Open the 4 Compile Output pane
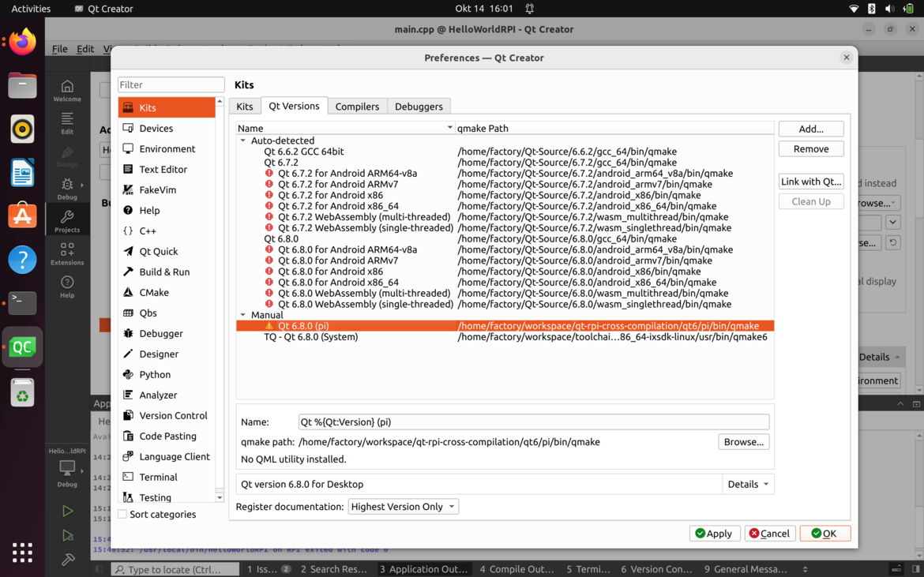The image size is (924, 577). 516,569
